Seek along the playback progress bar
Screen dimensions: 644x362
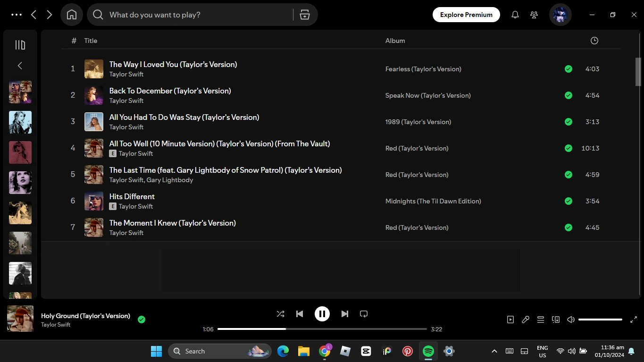(x=321, y=329)
